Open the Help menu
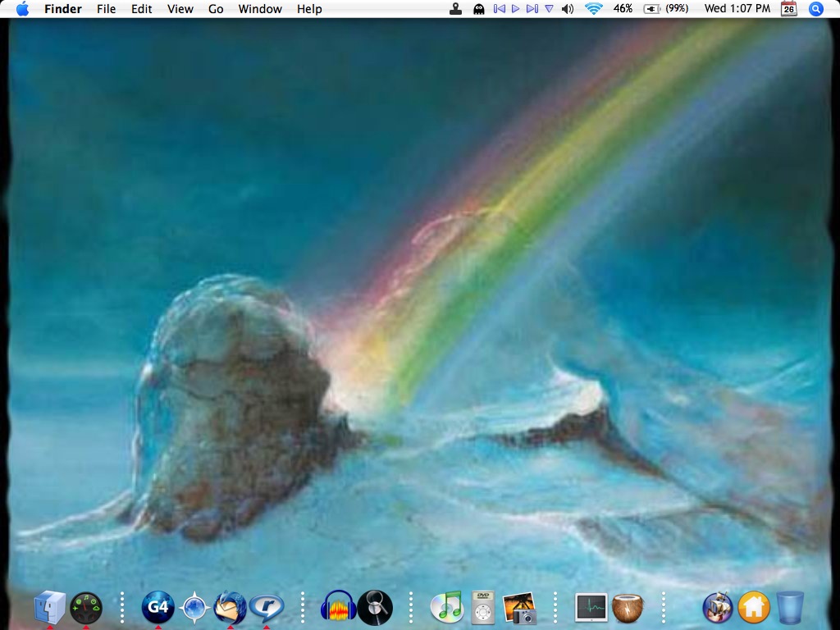This screenshot has height=630, width=840. (309, 9)
